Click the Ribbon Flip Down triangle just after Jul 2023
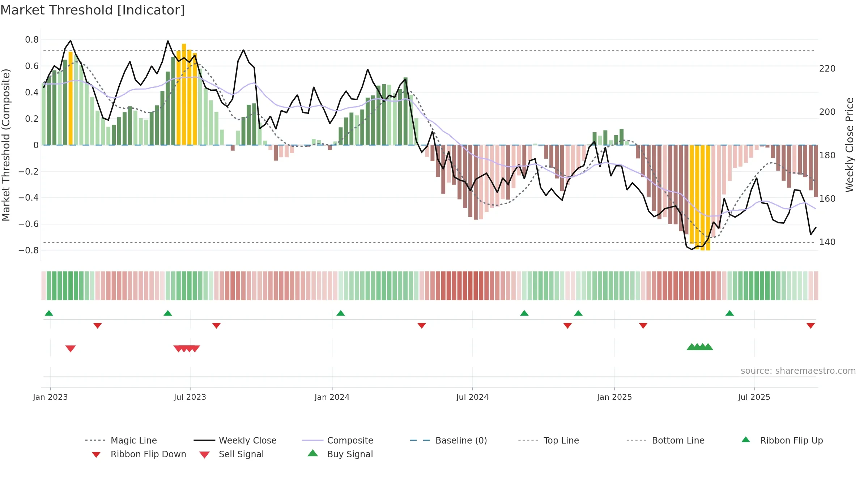 216,326
